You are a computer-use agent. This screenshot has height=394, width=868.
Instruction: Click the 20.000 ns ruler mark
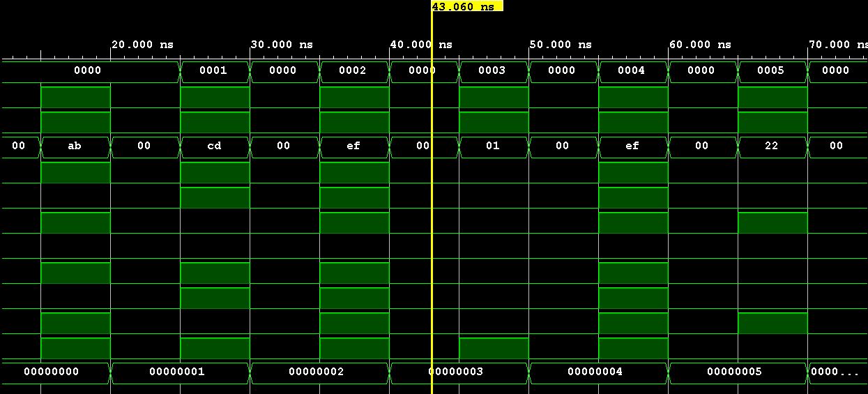pyautogui.click(x=142, y=45)
